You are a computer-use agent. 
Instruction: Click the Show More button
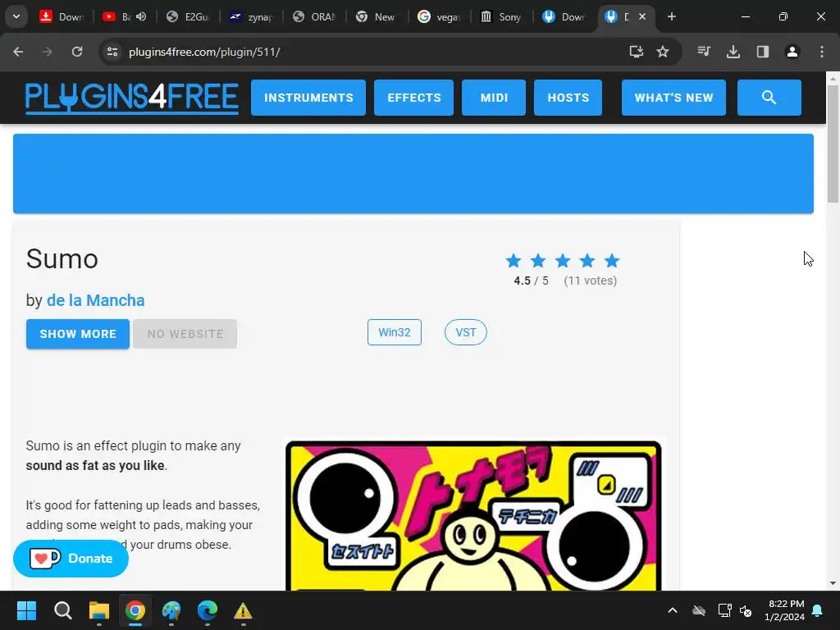[78, 334]
